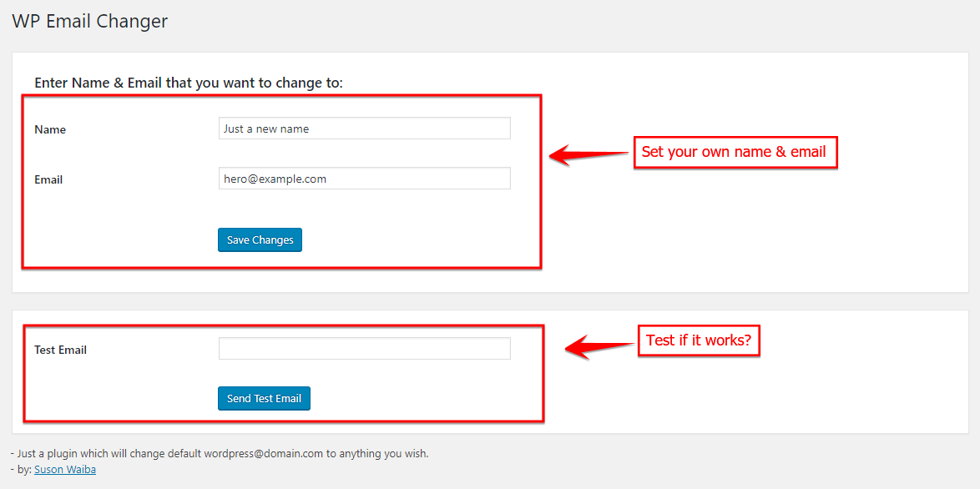Image resolution: width=980 pixels, height=489 pixels.
Task: Click the bold Name field label
Action: (x=50, y=129)
